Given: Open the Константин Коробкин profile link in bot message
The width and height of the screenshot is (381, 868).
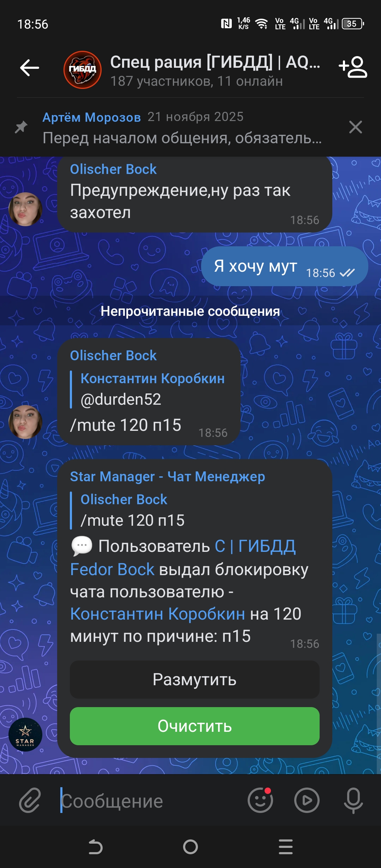Looking at the screenshot, I should pyautogui.click(x=158, y=614).
